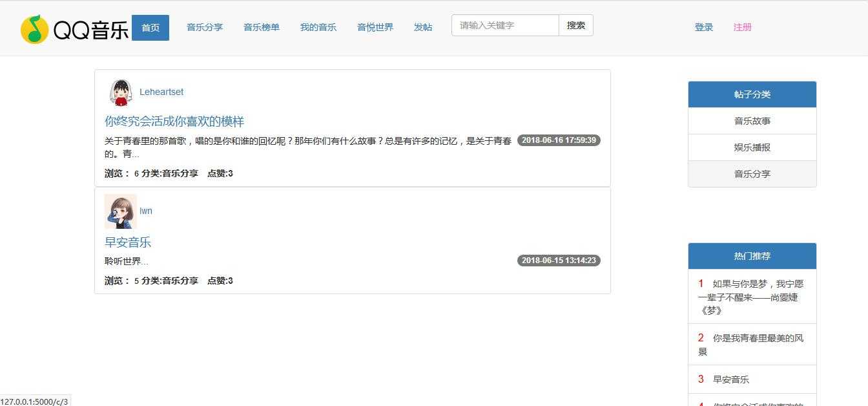Open the 发帖 nav item
This screenshot has width=868, height=406.
(423, 27)
